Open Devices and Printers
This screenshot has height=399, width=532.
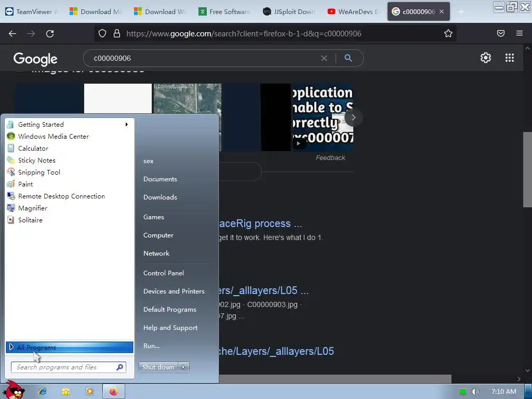coord(174,291)
